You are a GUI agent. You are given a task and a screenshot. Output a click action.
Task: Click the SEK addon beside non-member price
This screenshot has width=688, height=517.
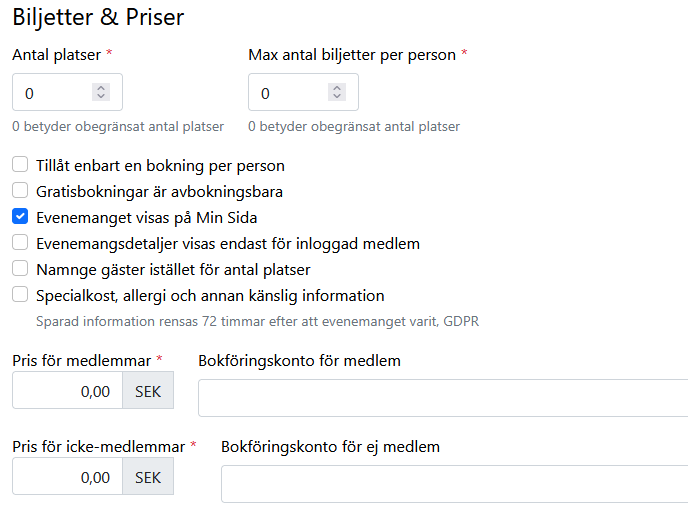tap(148, 477)
